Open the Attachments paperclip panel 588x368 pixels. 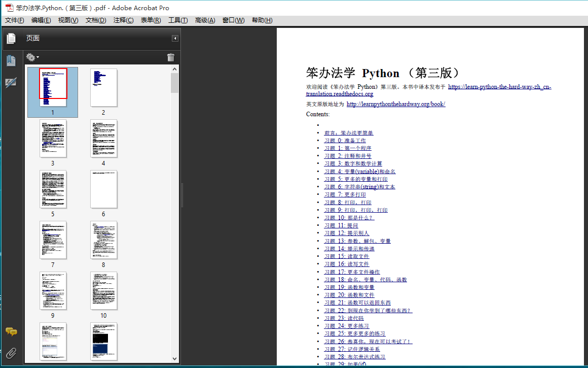point(11,353)
